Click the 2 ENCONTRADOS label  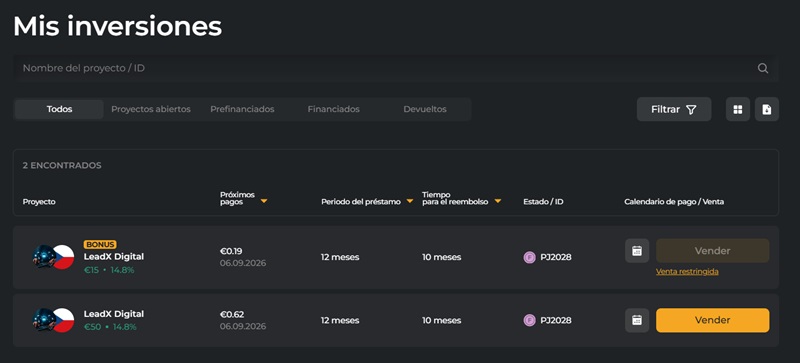click(62, 165)
